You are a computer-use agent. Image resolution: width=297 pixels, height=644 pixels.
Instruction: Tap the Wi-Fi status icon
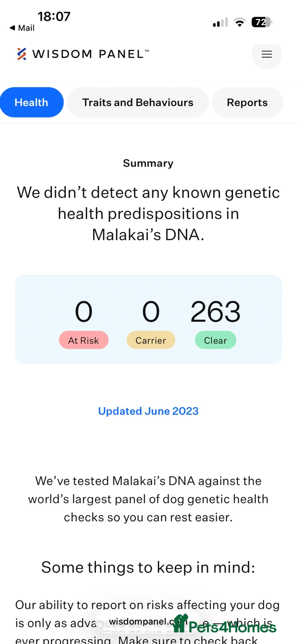pos(240,22)
